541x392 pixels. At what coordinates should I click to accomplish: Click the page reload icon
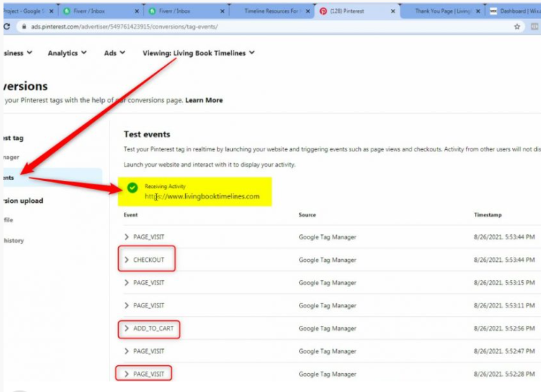(6, 27)
